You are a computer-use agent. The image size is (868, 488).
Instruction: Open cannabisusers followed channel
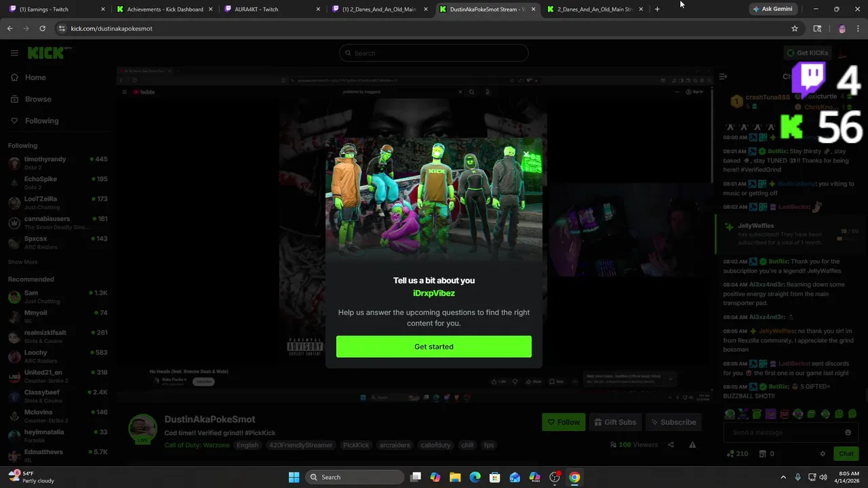click(58, 222)
